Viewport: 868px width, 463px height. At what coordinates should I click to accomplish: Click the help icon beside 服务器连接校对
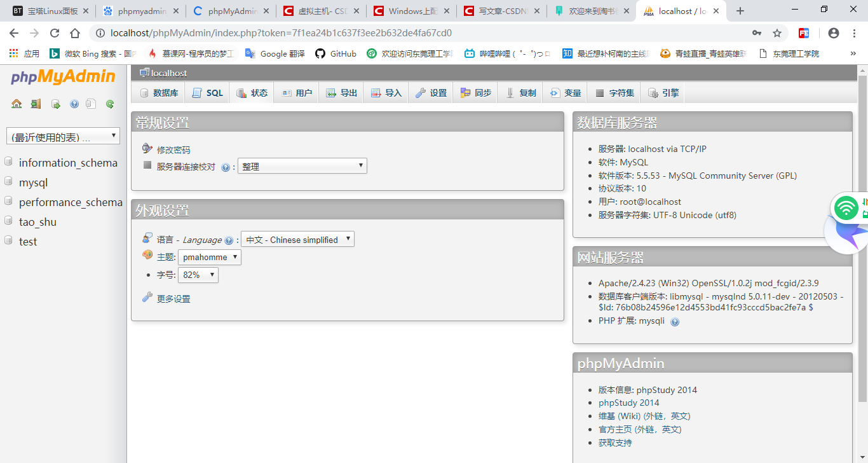coord(227,167)
